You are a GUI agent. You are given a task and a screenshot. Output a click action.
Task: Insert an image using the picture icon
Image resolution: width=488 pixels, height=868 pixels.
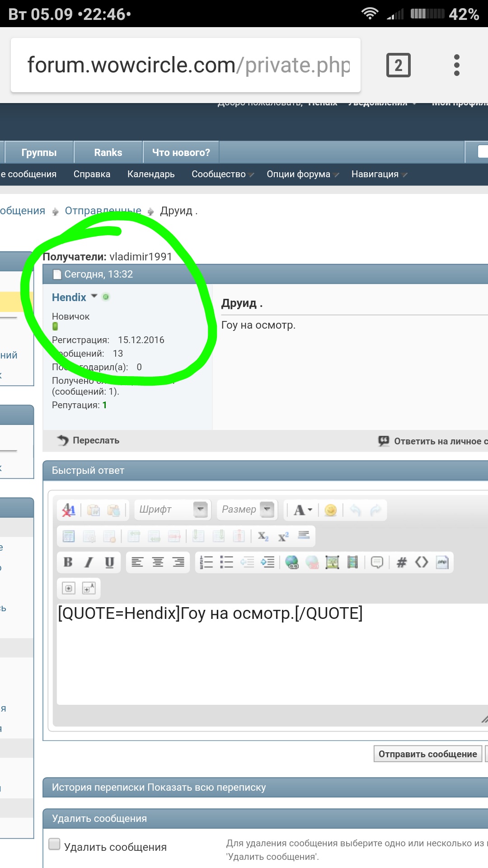(332, 562)
